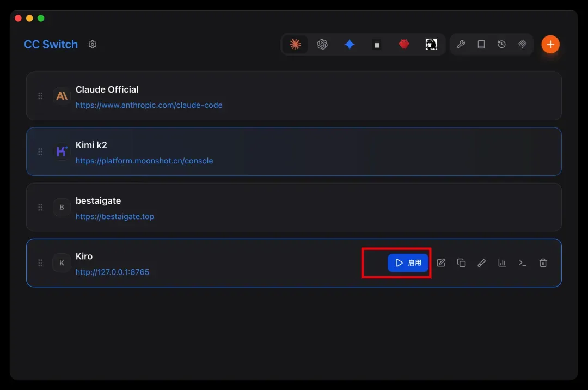
Task: Open the 127.0.0.1:8765 link
Action: pos(113,272)
